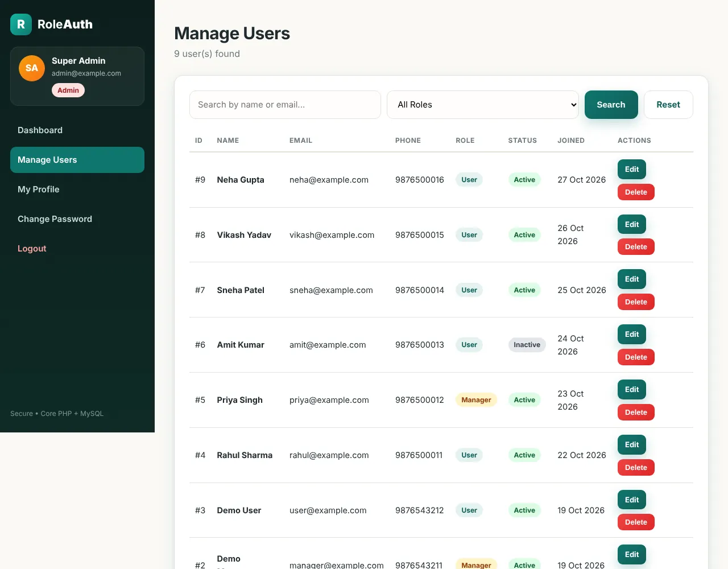728x569 pixels.
Task: Edit user Vikash Yadav
Action: [632, 224]
